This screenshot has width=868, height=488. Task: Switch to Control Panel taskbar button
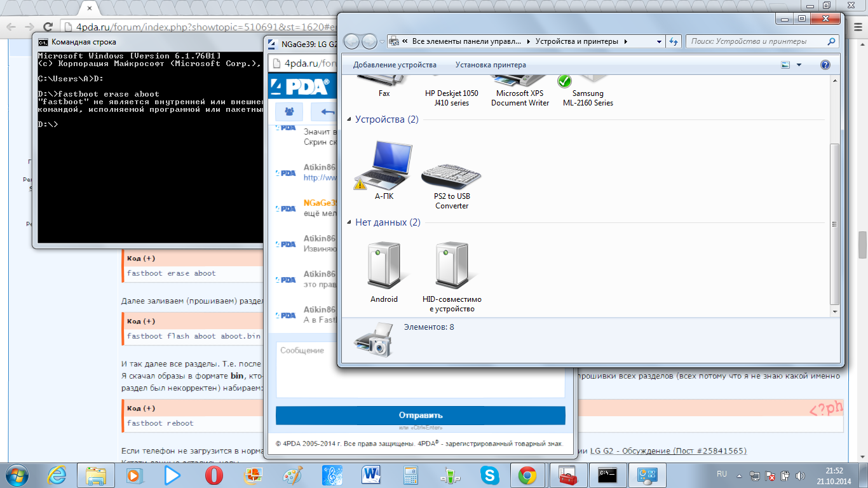(x=646, y=475)
